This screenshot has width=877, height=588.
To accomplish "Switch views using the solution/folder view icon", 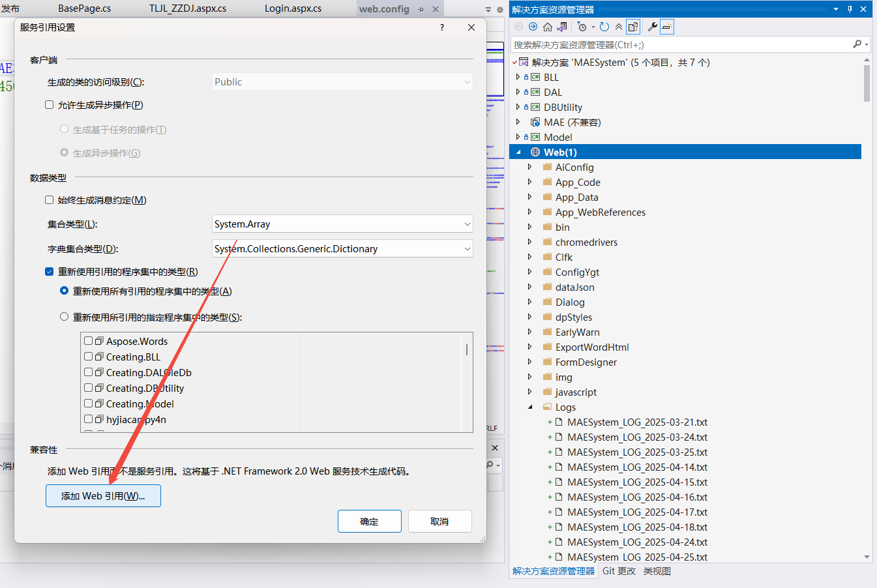I will click(x=562, y=27).
